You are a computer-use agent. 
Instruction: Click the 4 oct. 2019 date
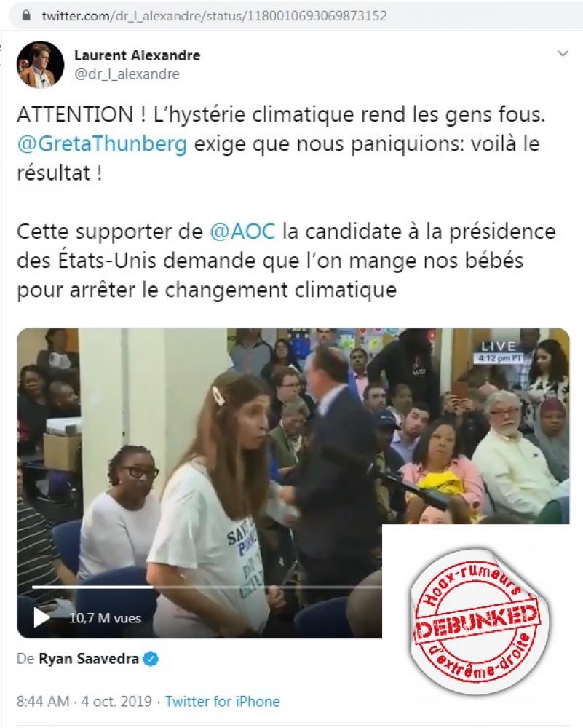[x=116, y=701]
